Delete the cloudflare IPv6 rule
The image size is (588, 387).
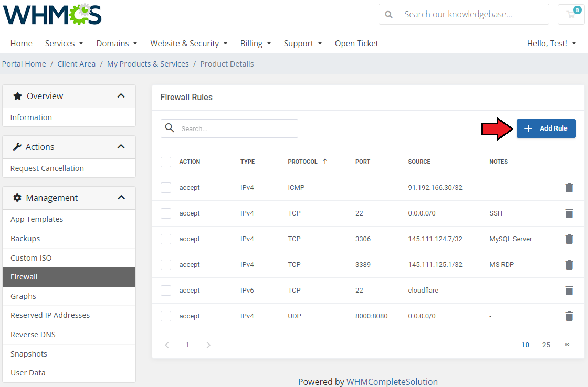(569, 291)
